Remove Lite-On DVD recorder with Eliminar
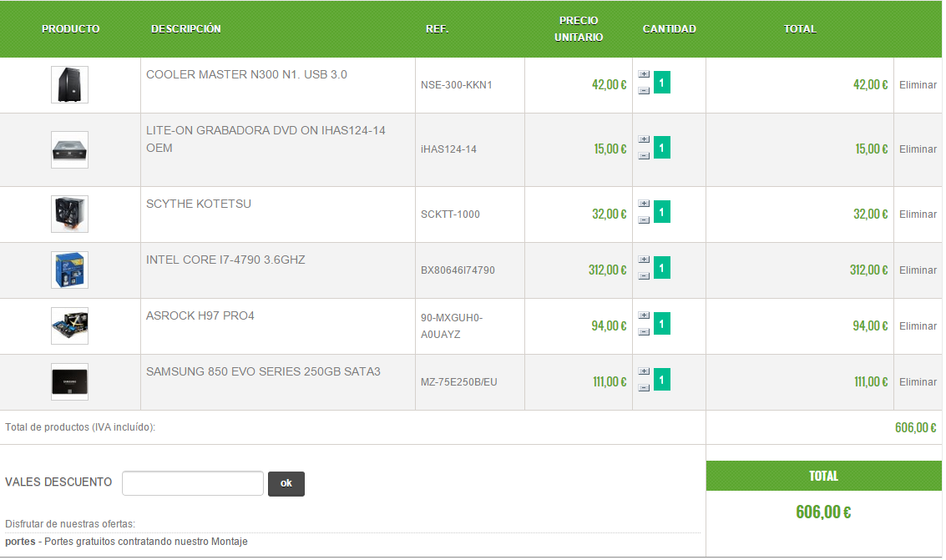Image resolution: width=946 pixels, height=560 pixels. pos(918,149)
